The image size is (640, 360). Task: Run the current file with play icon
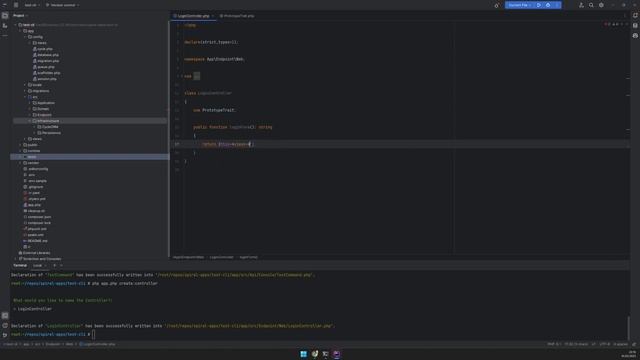(x=539, y=5)
